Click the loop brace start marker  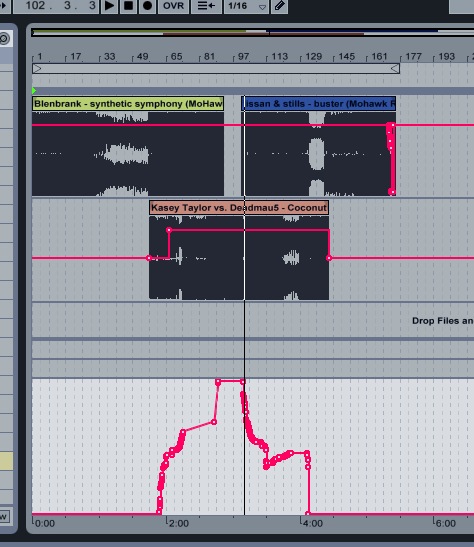pyautogui.click(x=37, y=68)
